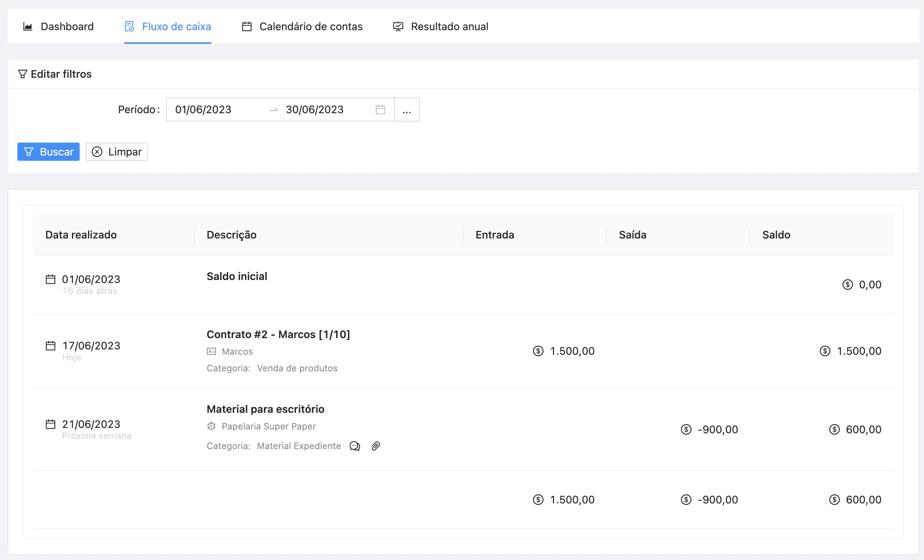Click the Limpar button
Screen dimensions: 924x560
coord(117,152)
